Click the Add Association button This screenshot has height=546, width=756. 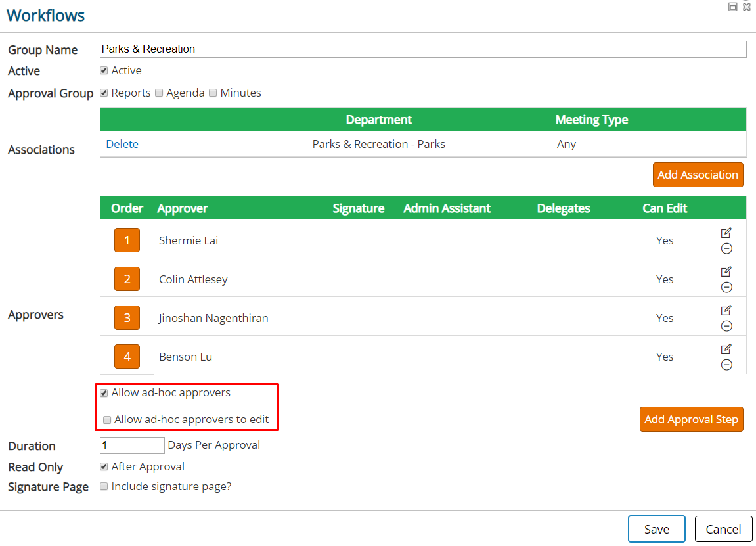point(698,175)
